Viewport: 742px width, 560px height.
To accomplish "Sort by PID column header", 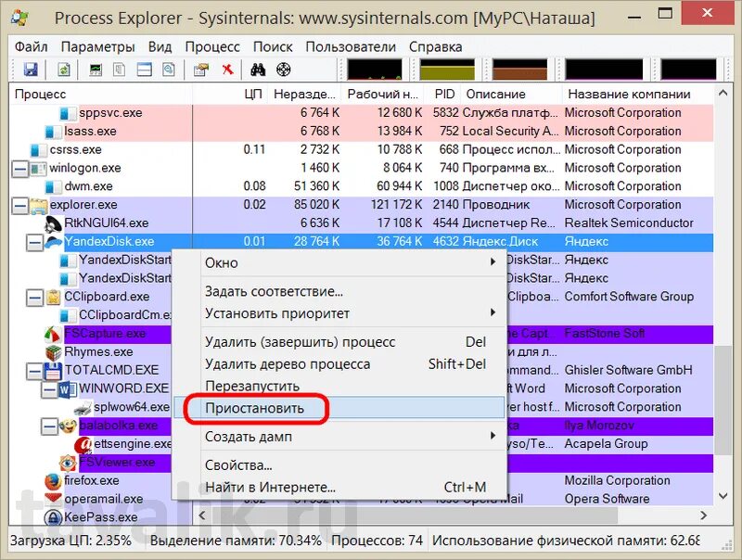I will coord(442,95).
